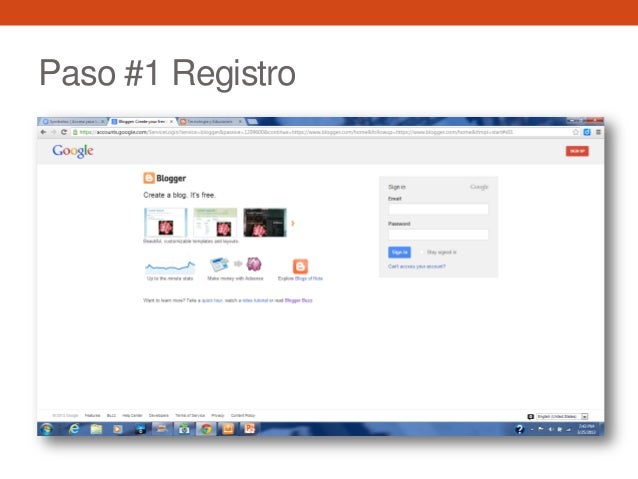
Task: Open PowerPoint from the taskbar
Action: (x=249, y=429)
